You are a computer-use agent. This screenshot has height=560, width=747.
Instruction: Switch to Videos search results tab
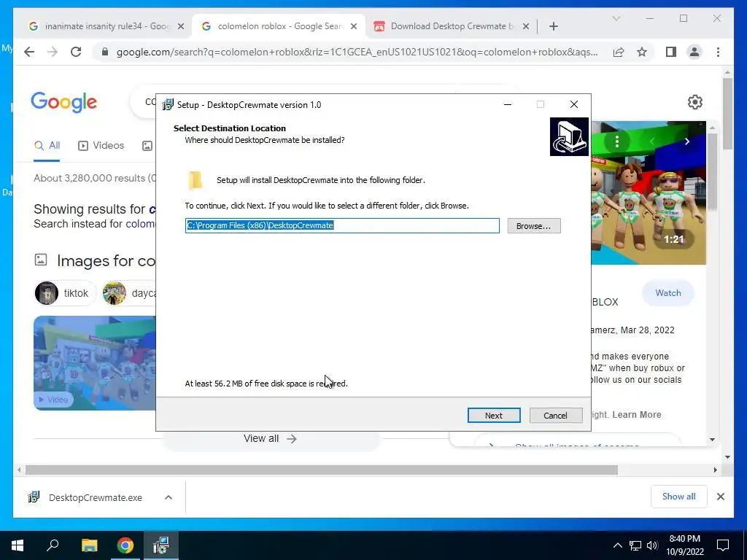[101, 146]
